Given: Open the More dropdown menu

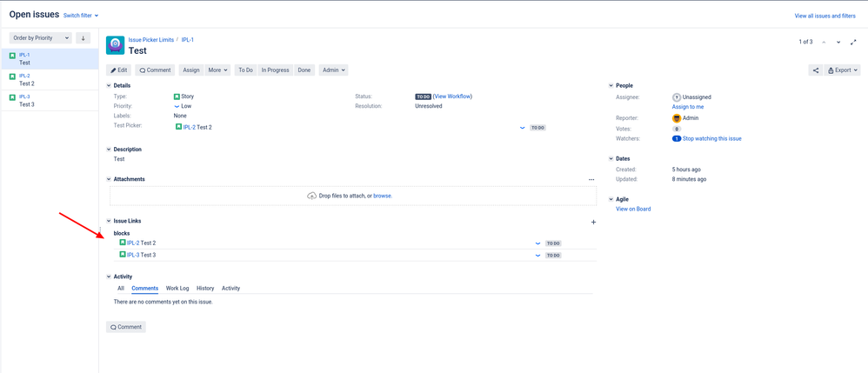Looking at the screenshot, I should (x=217, y=70).
